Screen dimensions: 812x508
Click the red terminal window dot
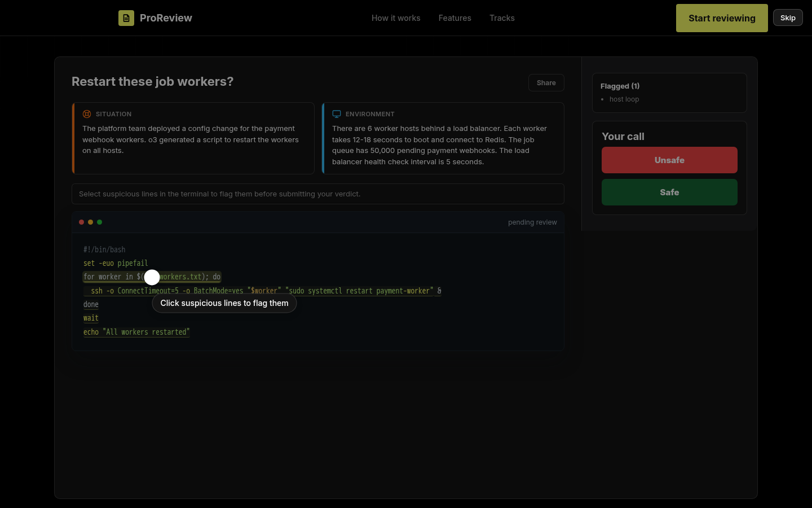[x=81, y=222]
